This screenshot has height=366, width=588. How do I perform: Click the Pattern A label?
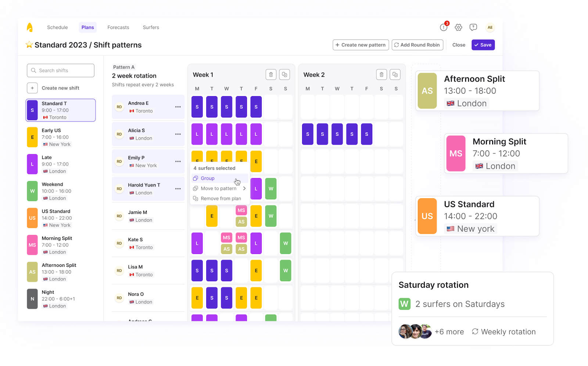124,67
